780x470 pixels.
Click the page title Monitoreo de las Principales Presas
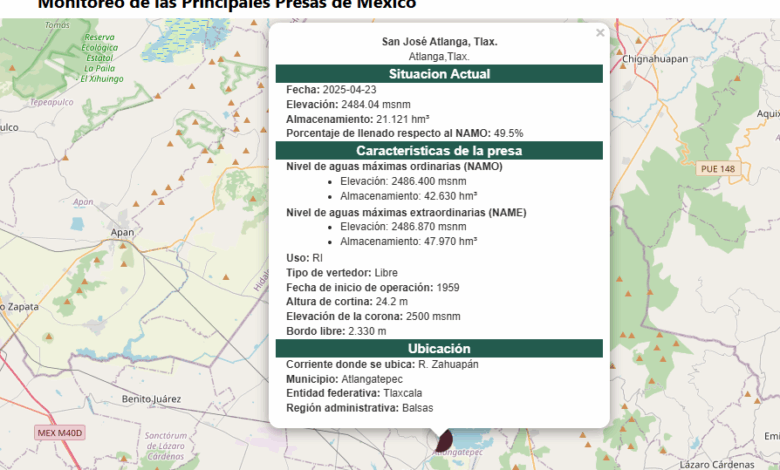click(x=227, y=4)
